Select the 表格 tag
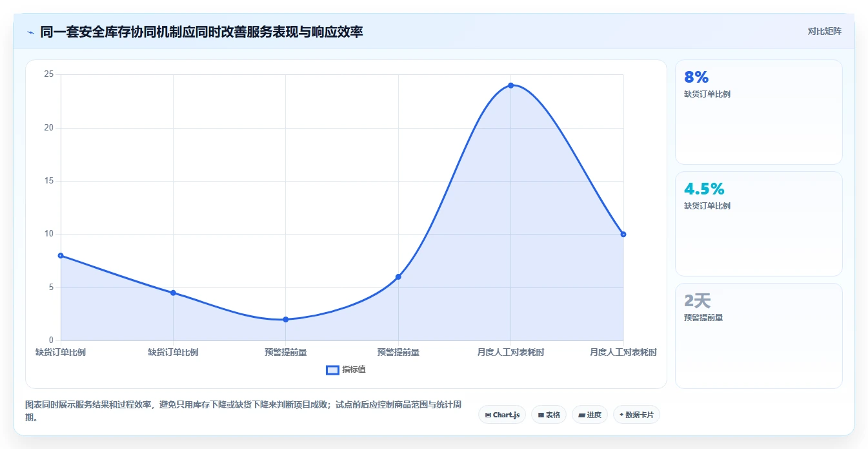Image resolution: width=868 pixels, height=449 pixels. pos(549,415)
